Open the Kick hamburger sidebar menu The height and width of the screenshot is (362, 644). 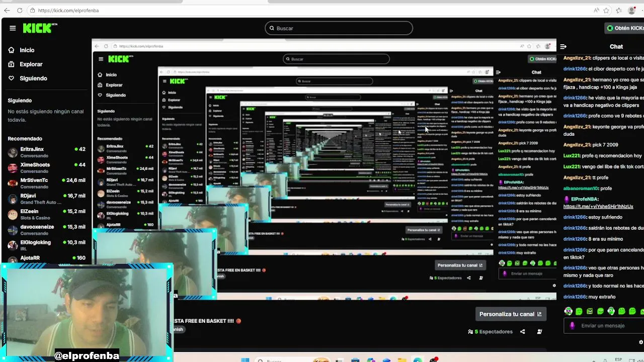point(13,28)
